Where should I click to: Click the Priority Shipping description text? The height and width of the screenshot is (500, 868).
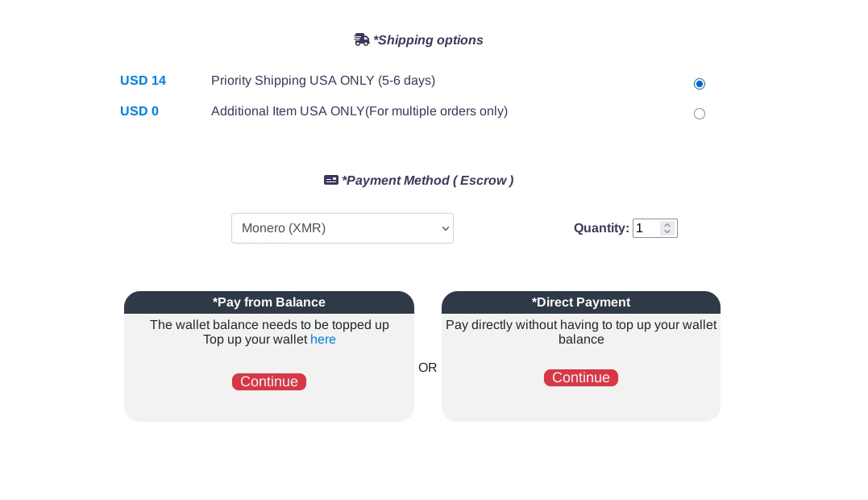[x=323, y=81]
